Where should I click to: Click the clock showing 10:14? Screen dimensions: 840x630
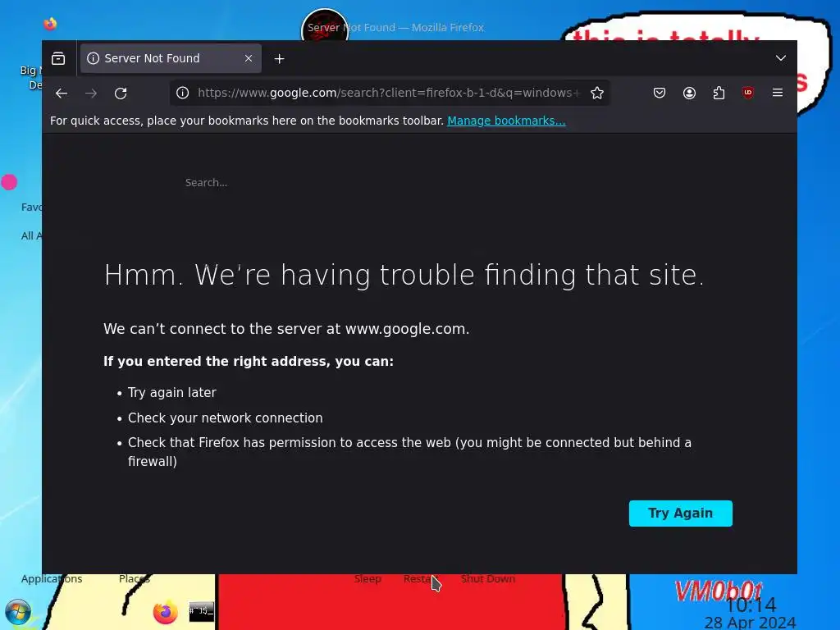(x=751, y=605)
